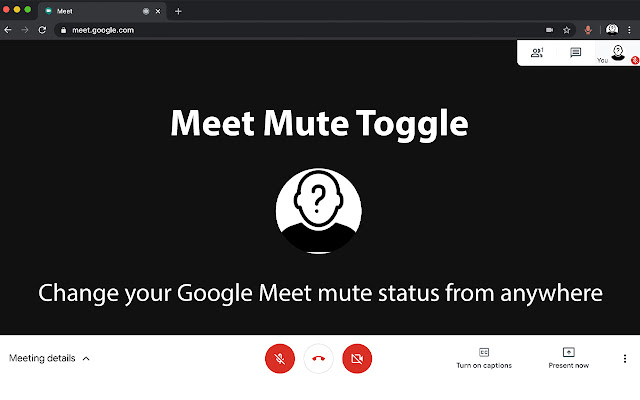
Task: Select the You self-view thumbnail
Action: [x=618, y=53]
